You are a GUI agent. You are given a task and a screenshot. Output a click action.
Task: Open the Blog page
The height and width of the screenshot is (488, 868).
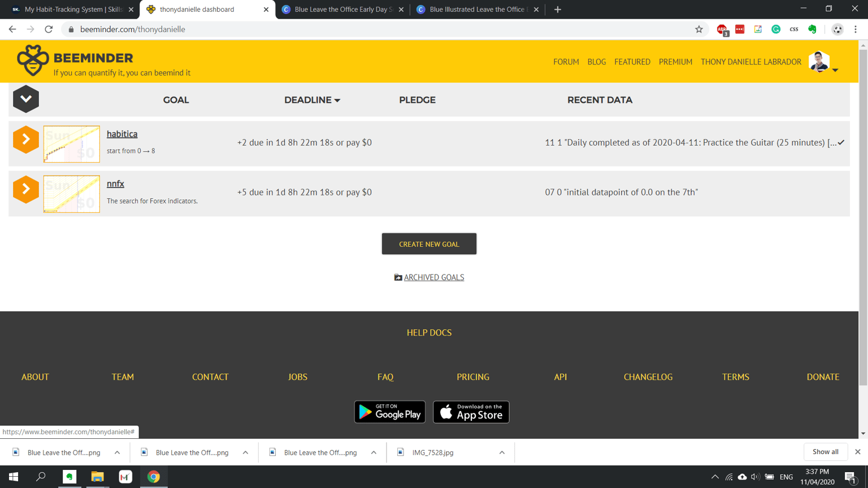click(x=596, y=62)
